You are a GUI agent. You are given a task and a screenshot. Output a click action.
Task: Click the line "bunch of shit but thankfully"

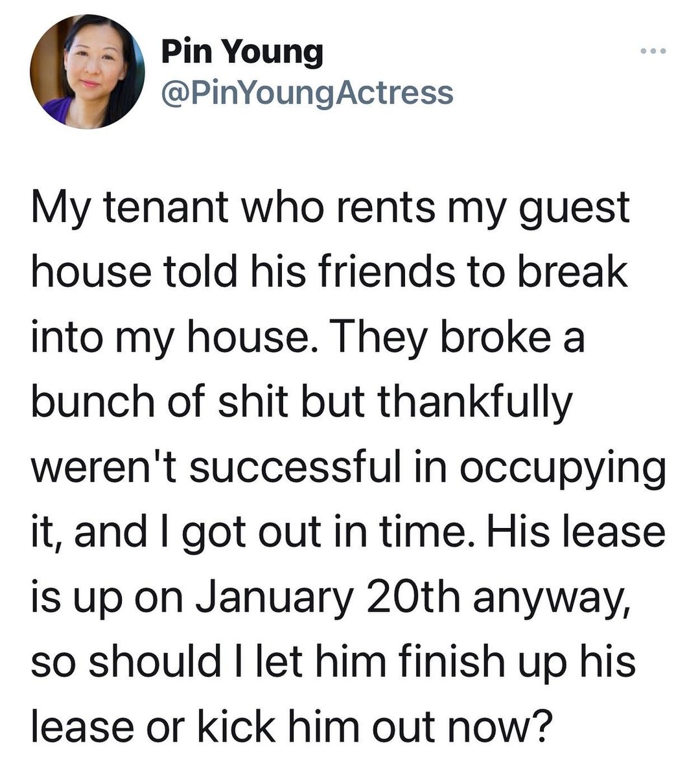[x=302, y=402]
